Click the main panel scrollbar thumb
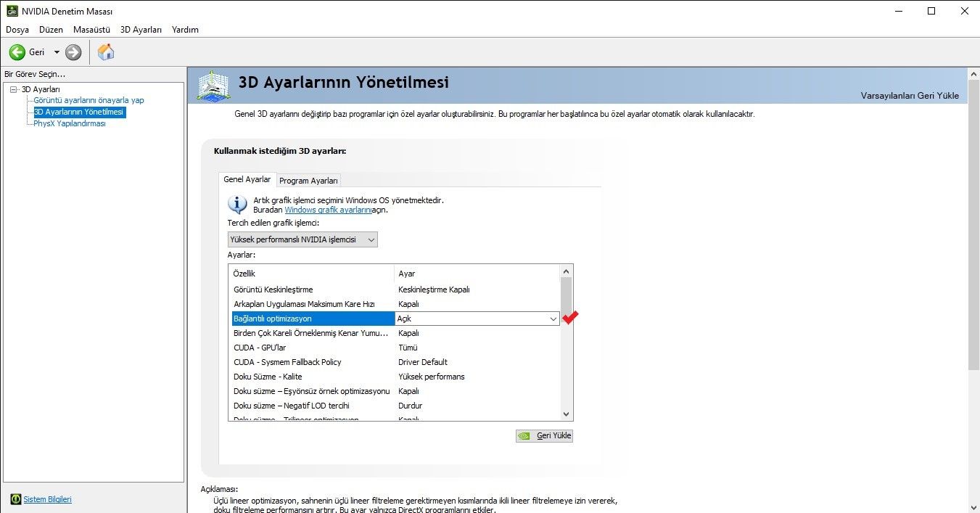The image size is (980, 513). click(973, 226)
